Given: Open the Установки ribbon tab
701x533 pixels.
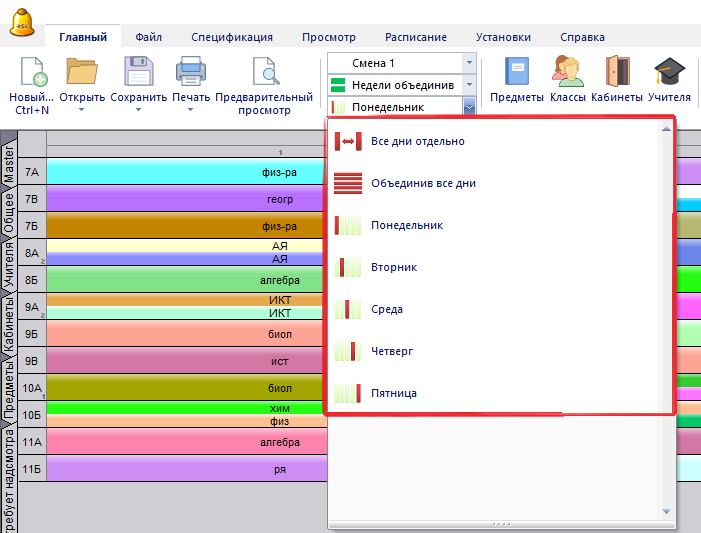Looking at the screenshot, I should (x=503, y=37).
